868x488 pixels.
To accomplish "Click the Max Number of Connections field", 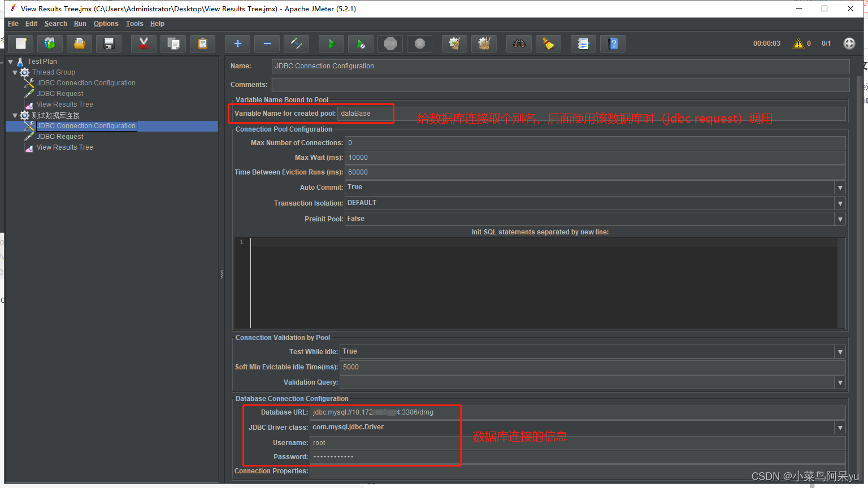I will point(595,143).
